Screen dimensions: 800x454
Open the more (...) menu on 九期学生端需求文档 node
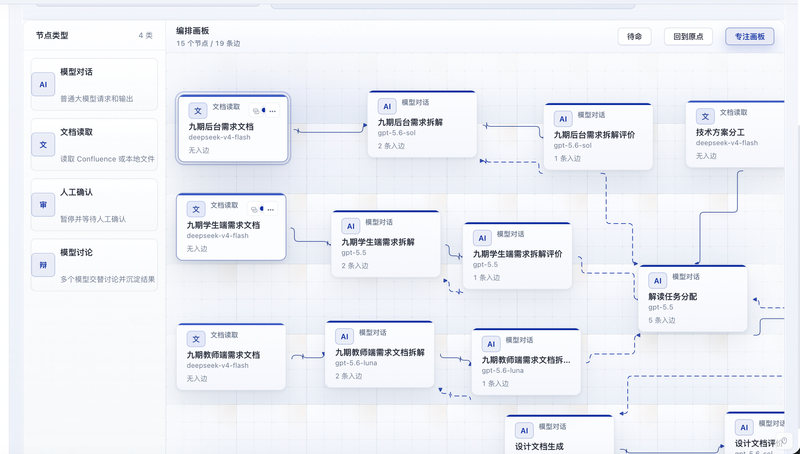click(x=270, y=209)
